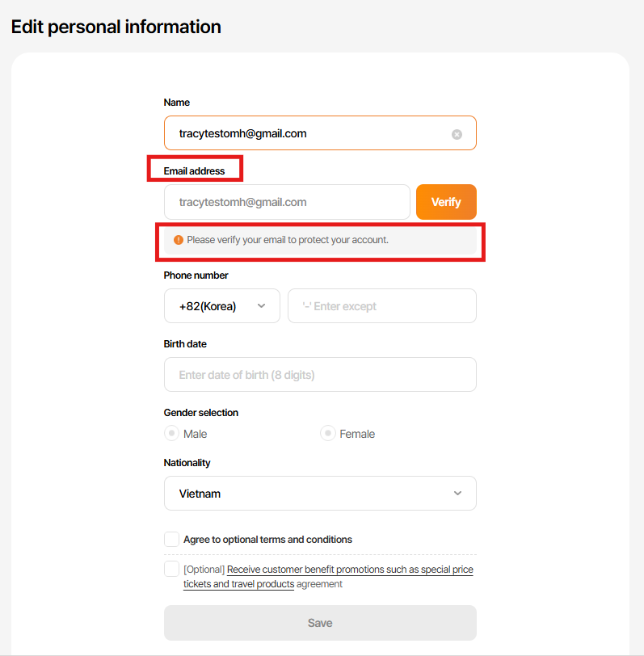The image size is (644, 656).
Task: Click the phone number input field
Action: click(381, 306)
